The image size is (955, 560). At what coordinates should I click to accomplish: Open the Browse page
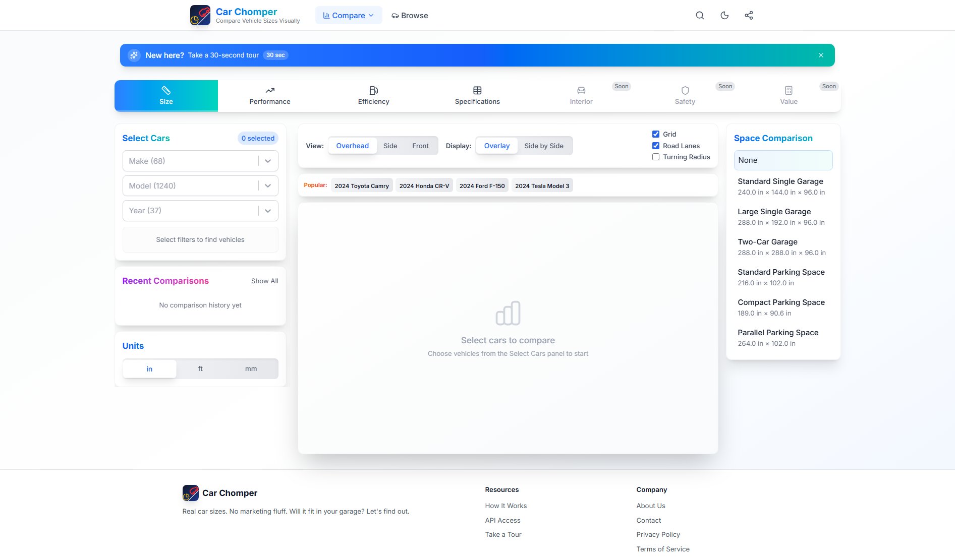[x=410, y=16]
